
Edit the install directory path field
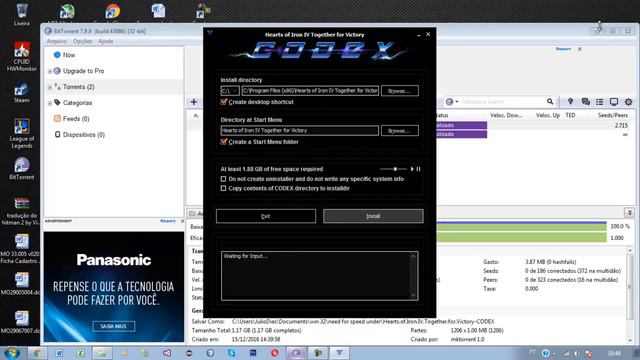pos(310,91)
